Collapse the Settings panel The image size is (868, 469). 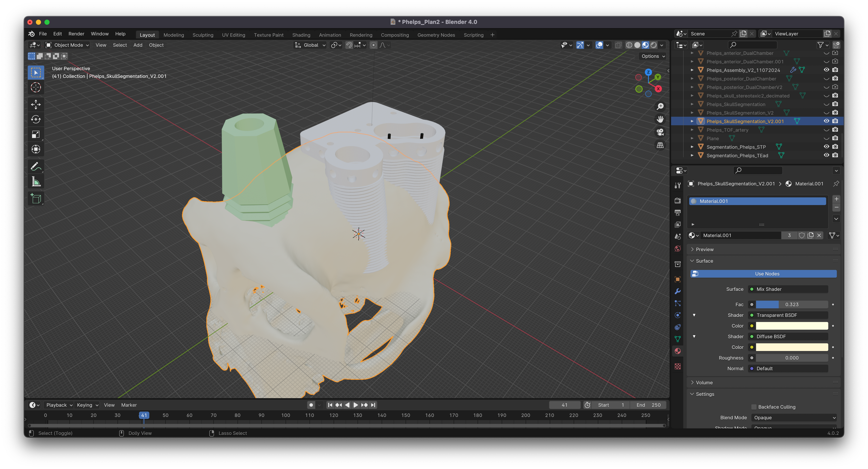click(x=705, y=394)
